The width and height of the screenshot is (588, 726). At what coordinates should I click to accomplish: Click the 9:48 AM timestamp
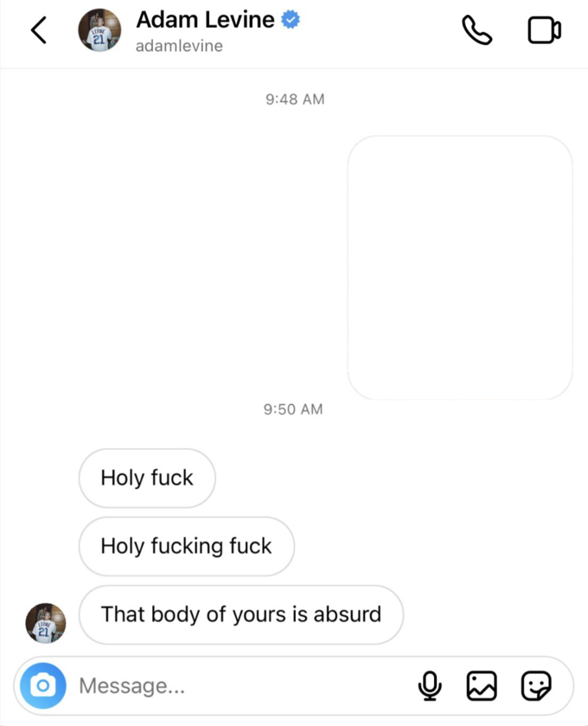pos(295,100)
